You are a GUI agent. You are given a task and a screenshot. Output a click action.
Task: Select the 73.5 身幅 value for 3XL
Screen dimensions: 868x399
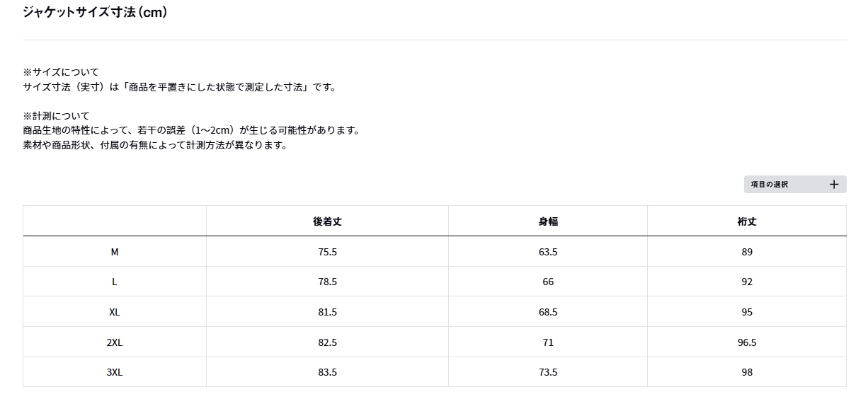pos(548,372)
